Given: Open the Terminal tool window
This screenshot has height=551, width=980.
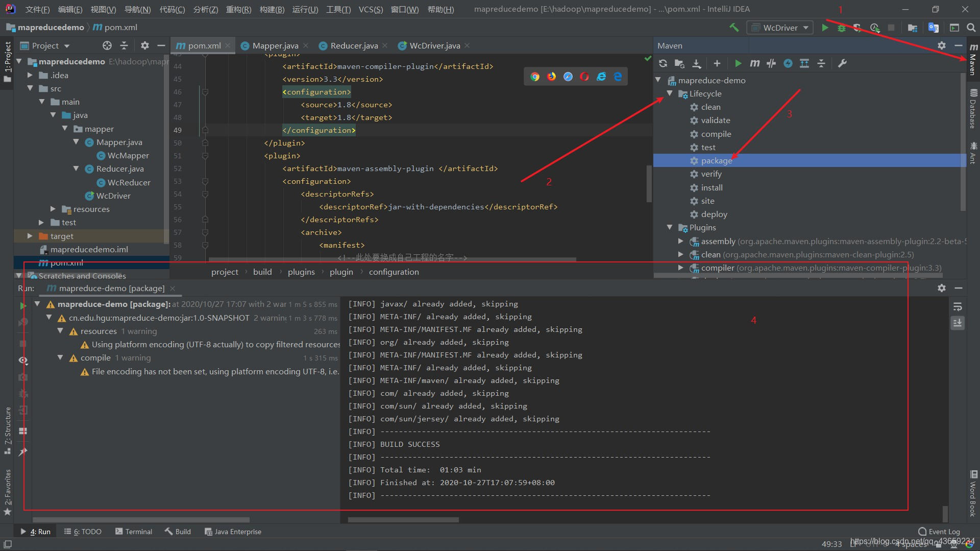Looking at the screenshot, I should pos(134,532).
